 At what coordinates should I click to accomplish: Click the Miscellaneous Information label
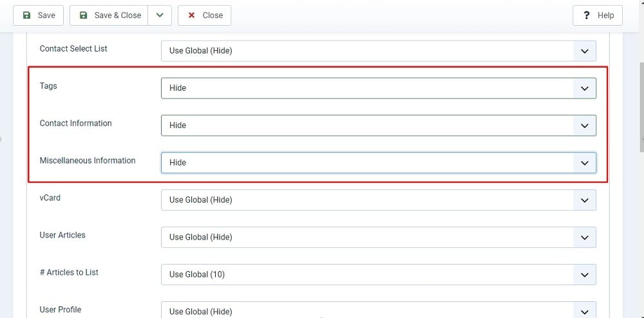pos(88,160)
